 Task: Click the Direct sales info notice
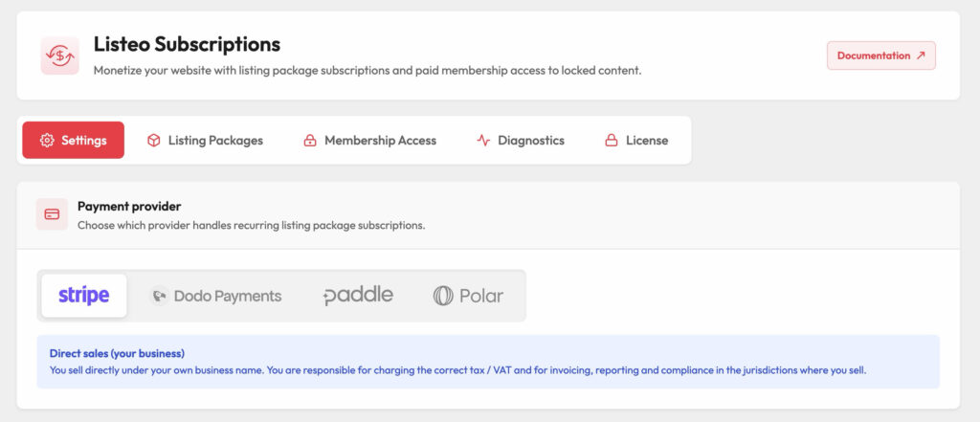click(x=488, y=362)
